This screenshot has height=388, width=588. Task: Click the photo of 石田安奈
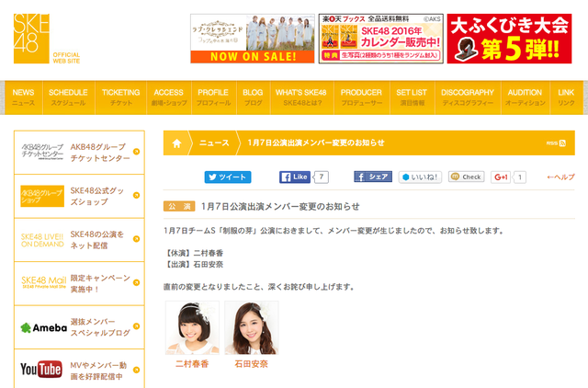tap(252, 328)
